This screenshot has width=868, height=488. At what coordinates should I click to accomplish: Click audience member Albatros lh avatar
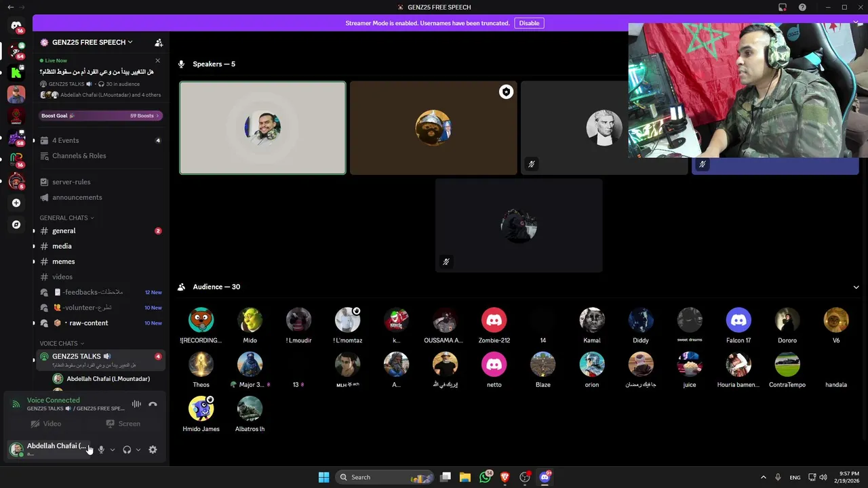pos(250,409)
